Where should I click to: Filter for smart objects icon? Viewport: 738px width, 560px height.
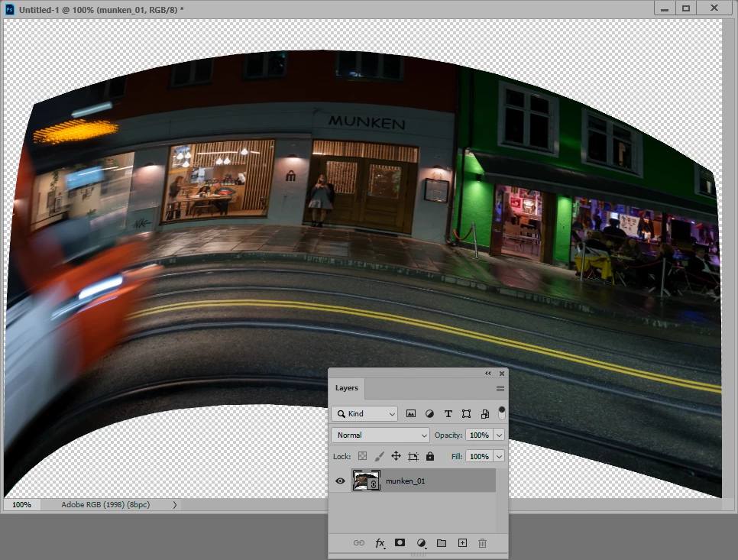(485, 413)
